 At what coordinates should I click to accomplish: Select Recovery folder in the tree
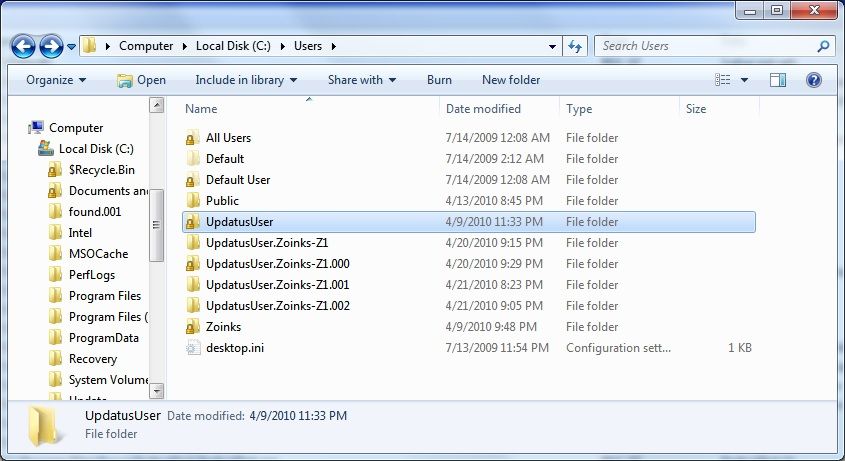(93, 359)
